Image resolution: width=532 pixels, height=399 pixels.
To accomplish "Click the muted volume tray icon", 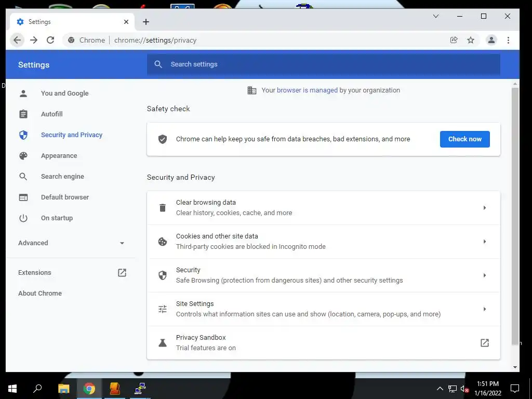I will coord(464,389).
